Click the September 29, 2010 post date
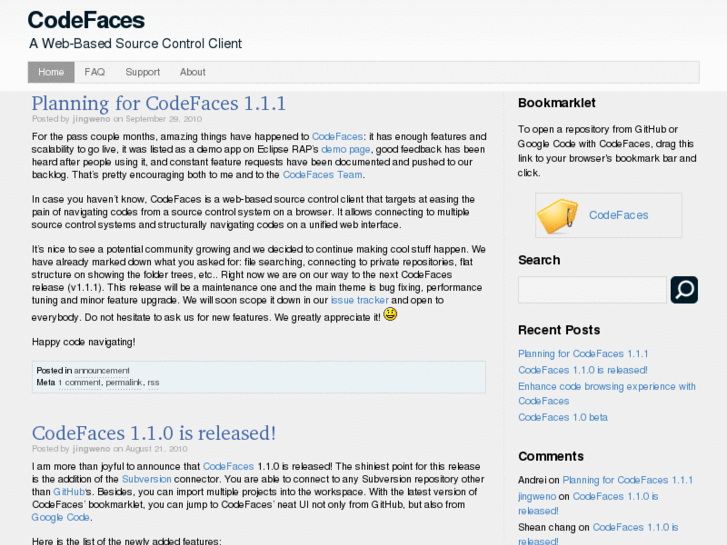This screenshot has height=545, width=727. (164, 119)
